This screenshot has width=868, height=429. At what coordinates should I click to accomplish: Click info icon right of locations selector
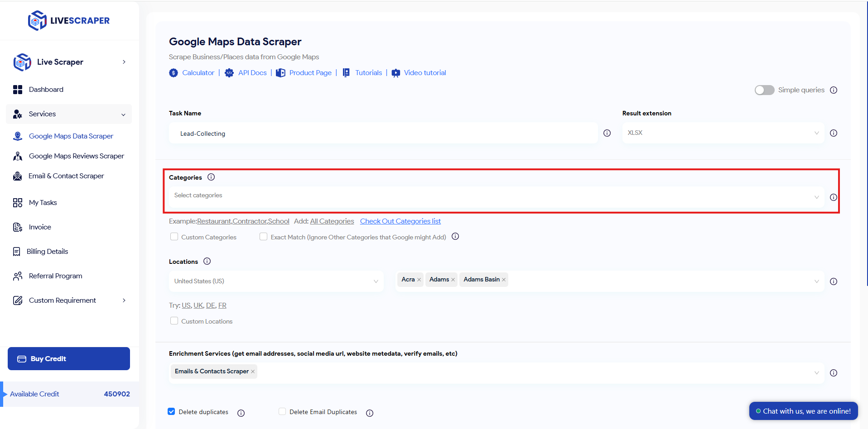834,281
